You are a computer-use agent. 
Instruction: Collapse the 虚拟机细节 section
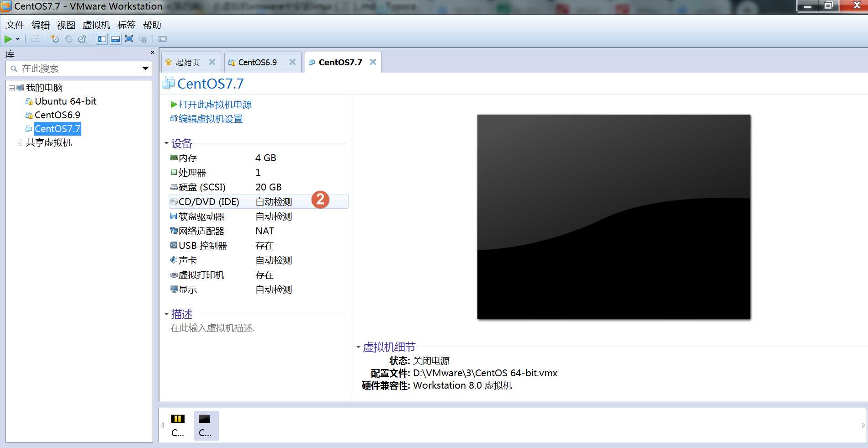click(x=359, y=347)
